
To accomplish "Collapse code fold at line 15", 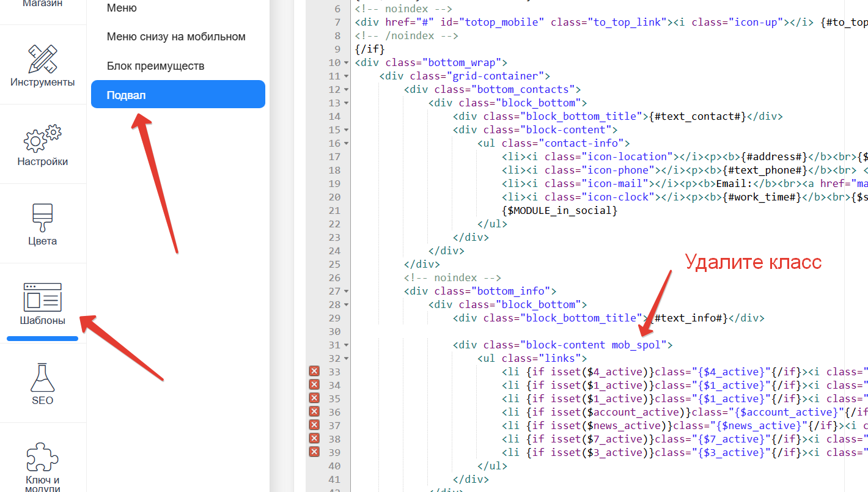I will tap(347, 130).
